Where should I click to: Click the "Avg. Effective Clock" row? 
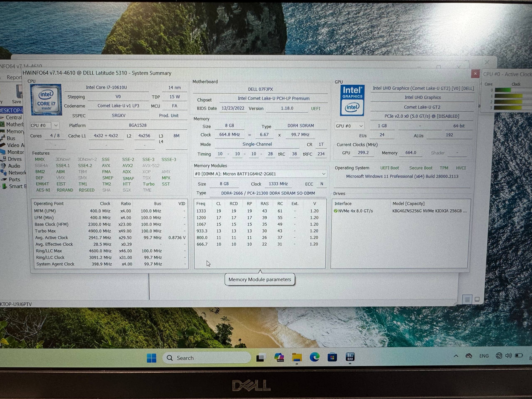pyautogui.click(x=110, y=244)
